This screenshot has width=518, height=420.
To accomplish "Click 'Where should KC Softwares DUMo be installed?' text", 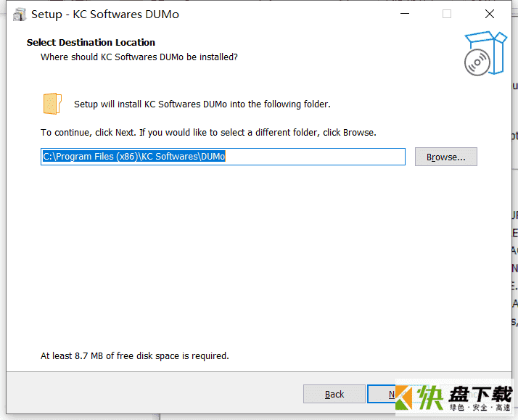I will pyautogui.click(x=139, y=57).
